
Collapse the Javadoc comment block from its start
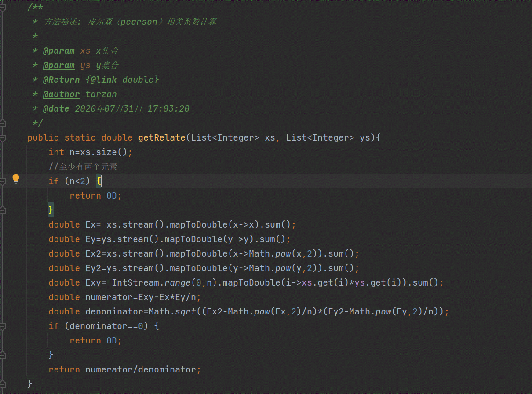point(3,7)
